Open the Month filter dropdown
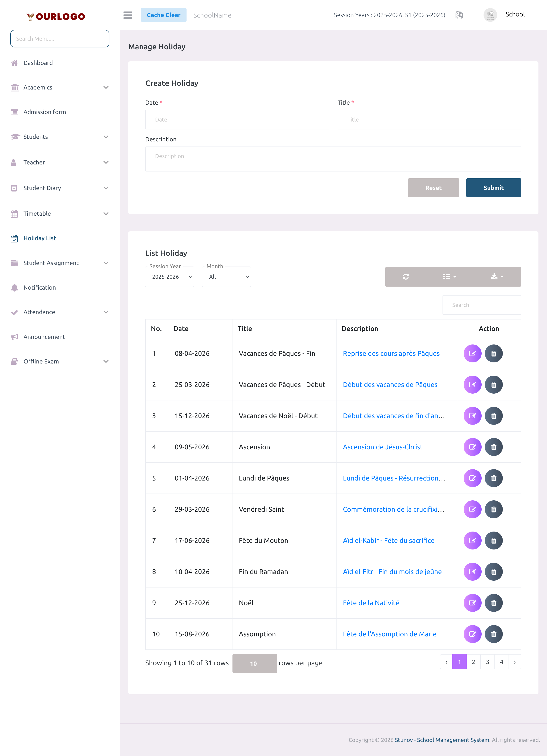 tap(226, 277)
